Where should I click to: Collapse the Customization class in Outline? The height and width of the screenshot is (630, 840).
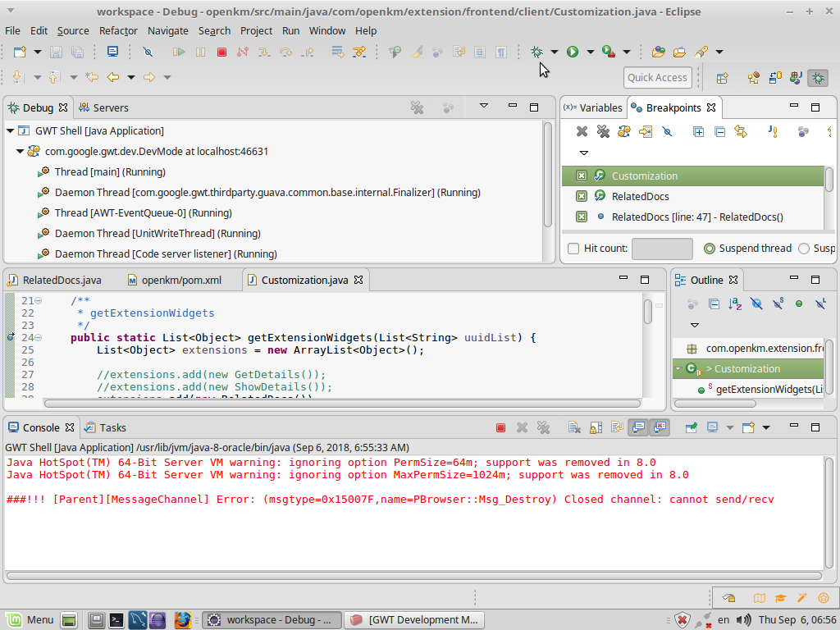click(x=678, y=368)
